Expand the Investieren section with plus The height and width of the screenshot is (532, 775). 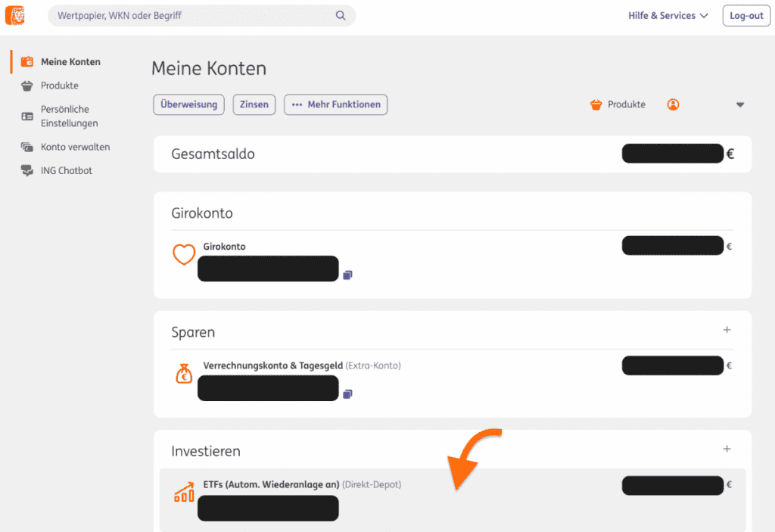pyautogui.click(x=727, y=449)
